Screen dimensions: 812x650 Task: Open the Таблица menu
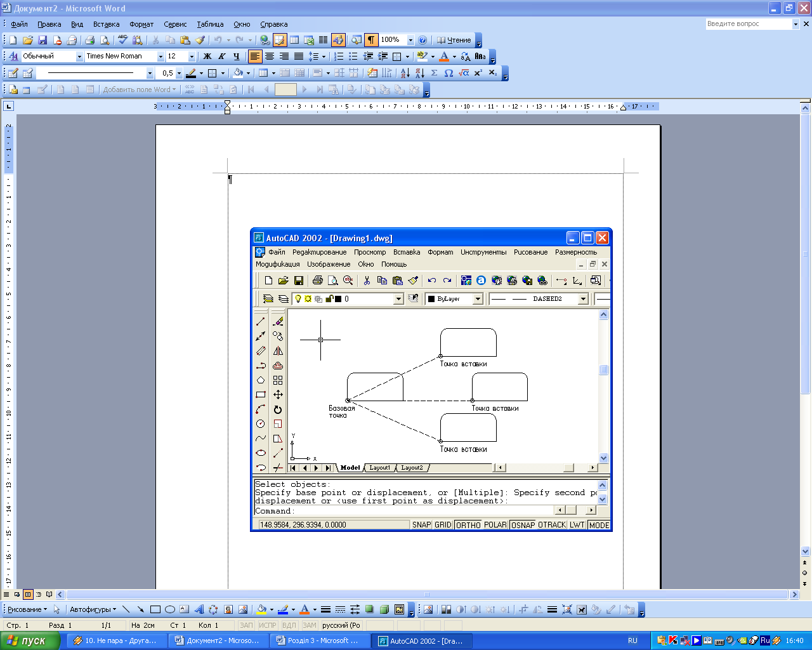coord(210,24)
